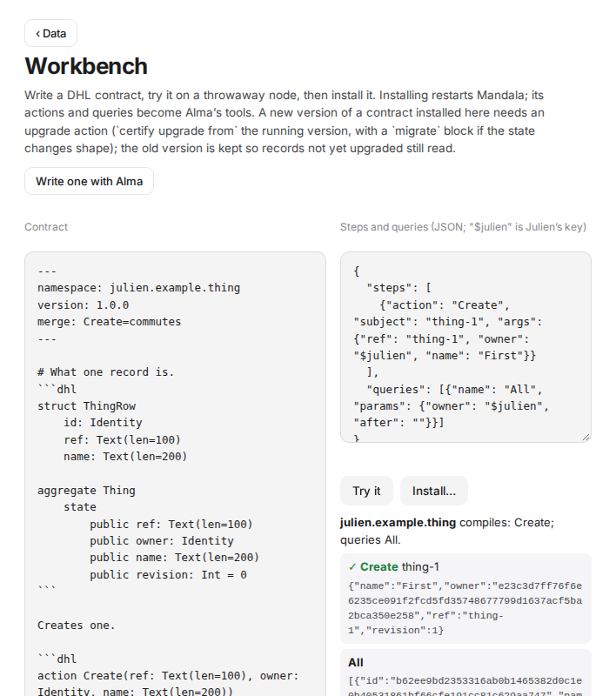Image resolution: width=616 pixels, height=696 pixels.
Task: Click the 'merge: Create=commutes' line
Action: (109, 321)
